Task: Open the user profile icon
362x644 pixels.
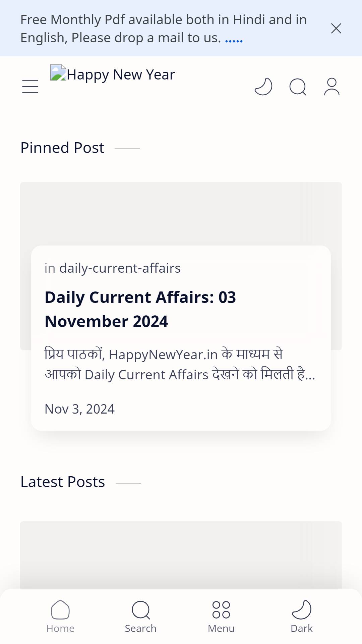Action: (x=332, y=87)
